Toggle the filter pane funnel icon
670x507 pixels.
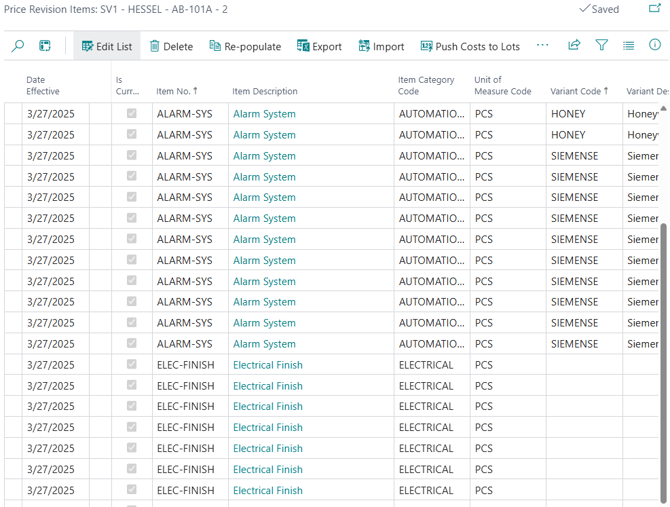coord(602,45)
